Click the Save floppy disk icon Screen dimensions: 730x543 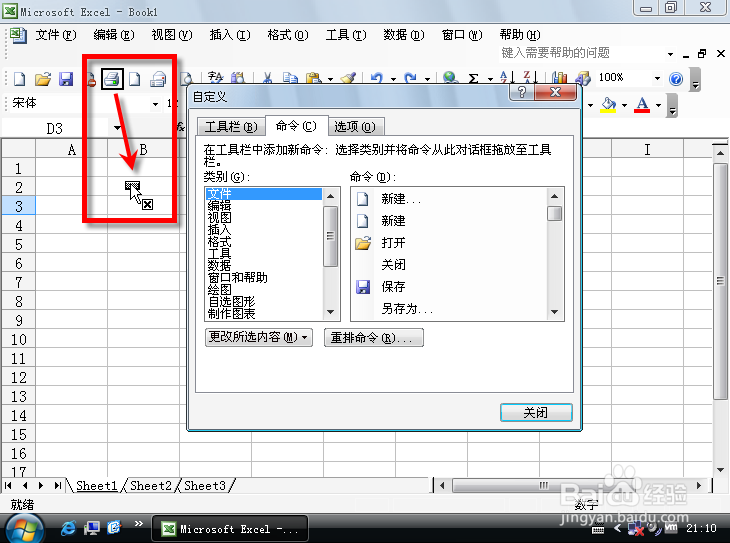pyautogui.click(x=66, y=79)
